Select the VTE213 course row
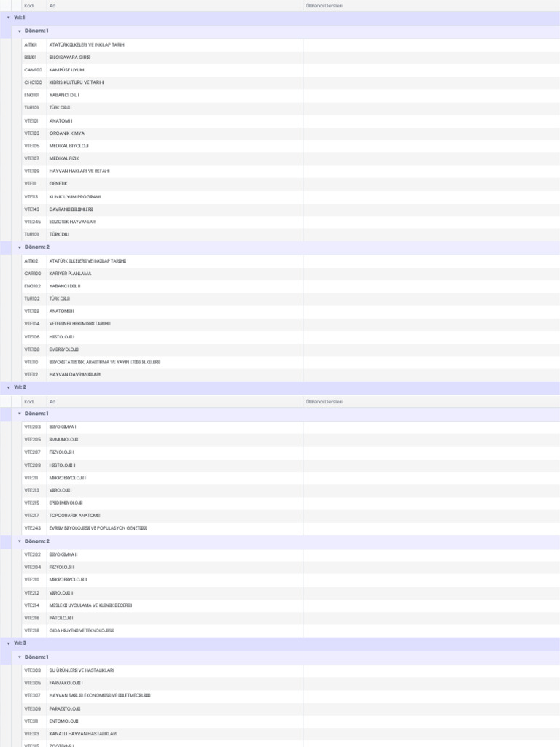The width and height of the screenshot is (560, 747). 290,490
